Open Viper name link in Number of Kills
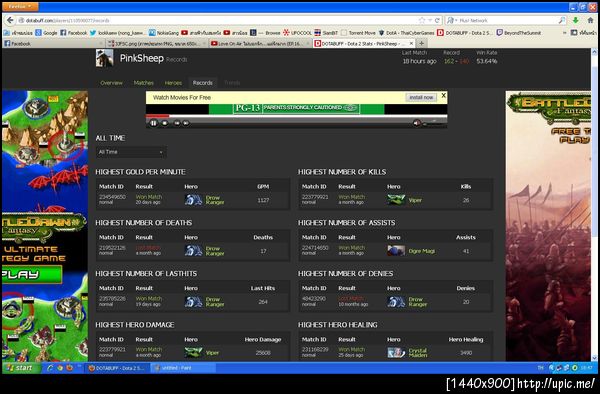This screenshot has width=600, height=394. tap(415, 200)
